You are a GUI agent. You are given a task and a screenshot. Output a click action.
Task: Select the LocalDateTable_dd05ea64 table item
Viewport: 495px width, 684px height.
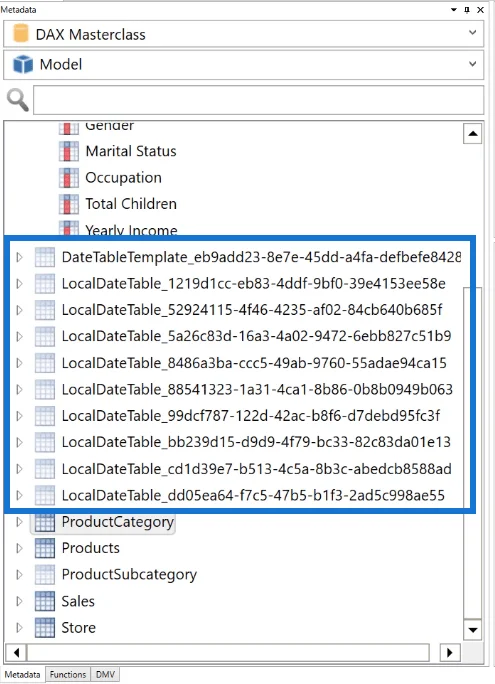[253, 496]
